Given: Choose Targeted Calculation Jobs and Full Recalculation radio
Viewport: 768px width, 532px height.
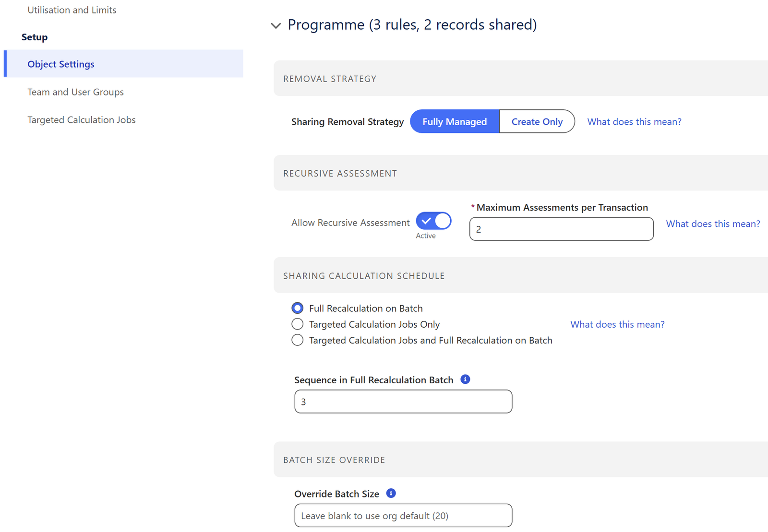Looking at the screenshot, I should tap(298, 340).
